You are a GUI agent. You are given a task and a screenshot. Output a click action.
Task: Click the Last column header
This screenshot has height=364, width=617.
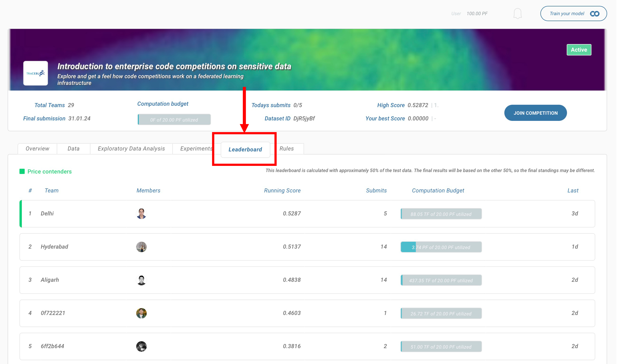pyautogui.click(x=573, y=190)
